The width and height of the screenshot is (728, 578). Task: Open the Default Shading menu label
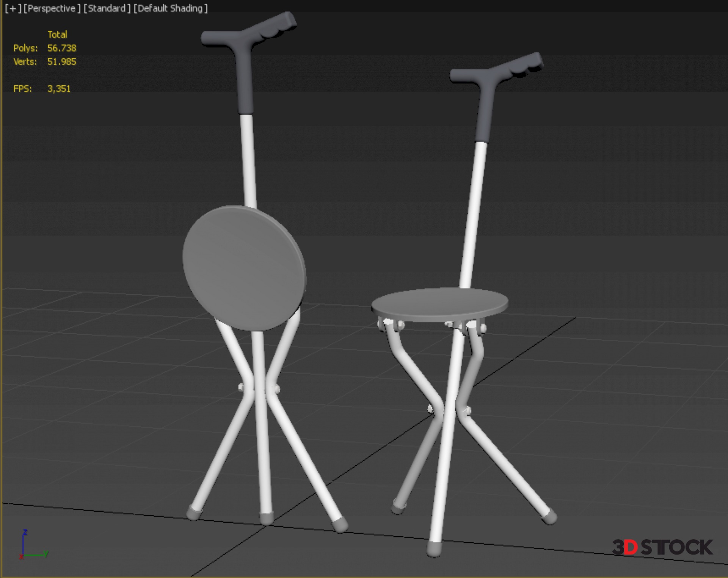point(170,8)
